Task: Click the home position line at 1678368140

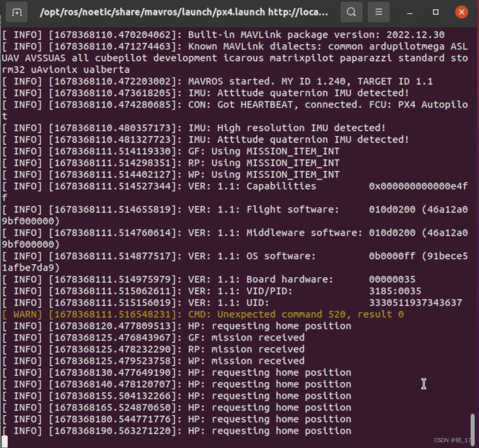Action: tap(176, 384)
